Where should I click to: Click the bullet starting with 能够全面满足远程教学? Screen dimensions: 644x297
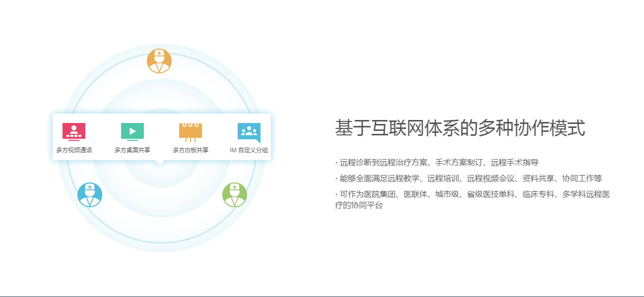tap(469, 178)
